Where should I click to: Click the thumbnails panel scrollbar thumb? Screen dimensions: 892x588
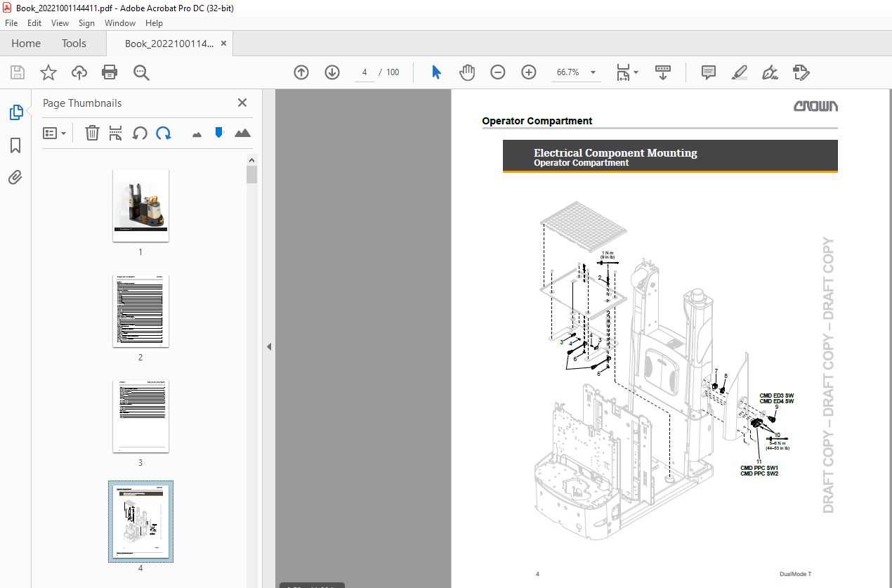tap(251, 174)
